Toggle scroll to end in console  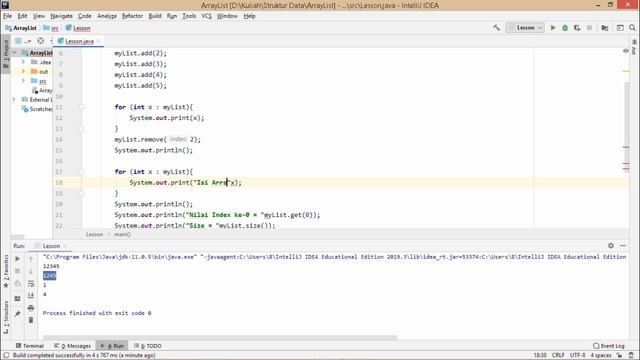pos(31,296)
